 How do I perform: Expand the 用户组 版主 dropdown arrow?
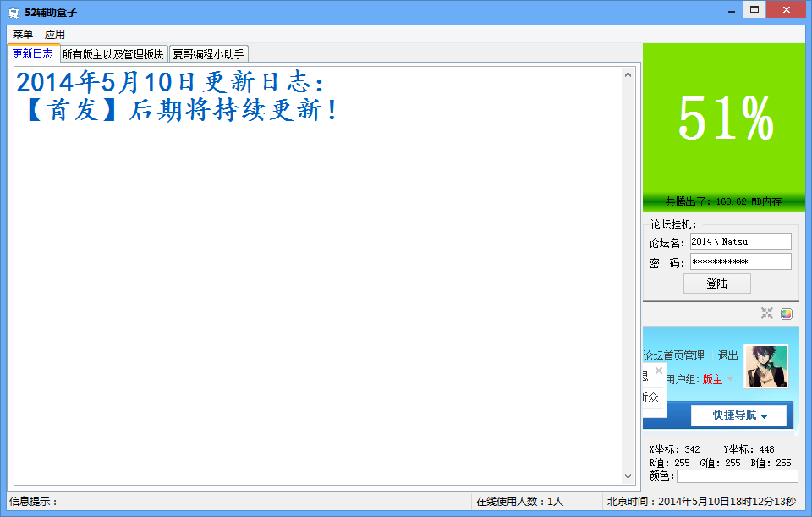(x=730, y=379)
